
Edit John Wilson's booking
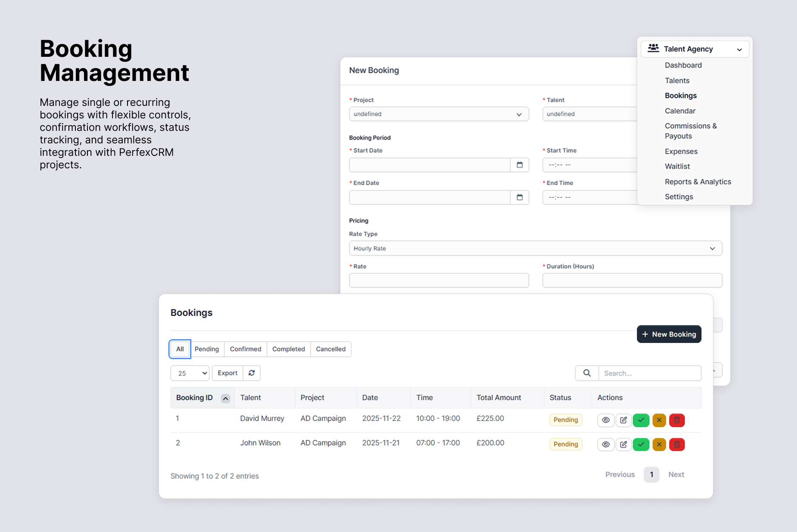[x=623, y=445]
